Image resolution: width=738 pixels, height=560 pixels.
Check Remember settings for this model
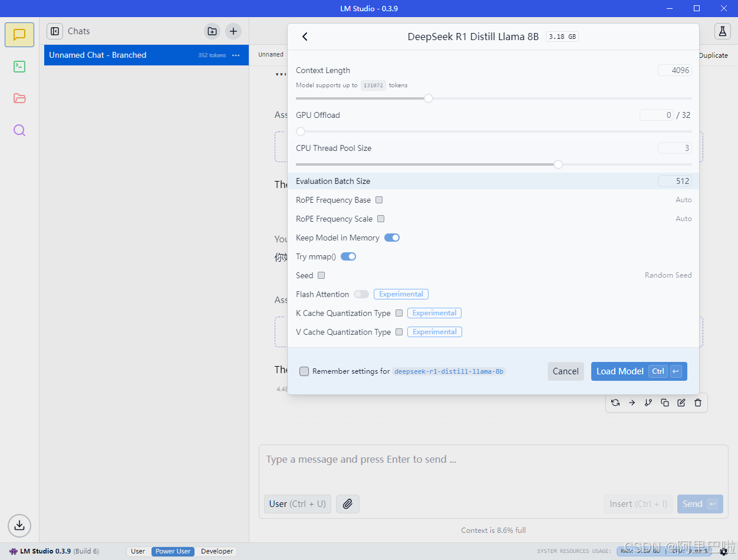pos(304,371)
